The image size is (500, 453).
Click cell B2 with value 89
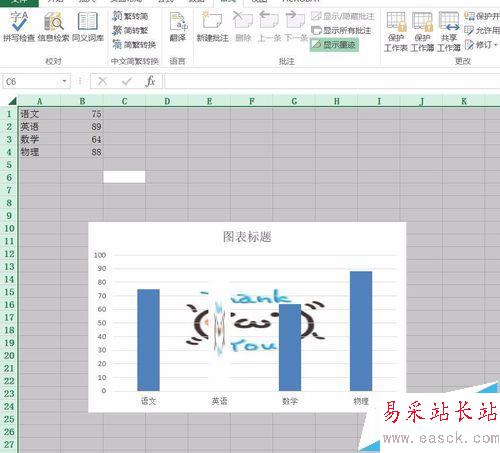click(82, 127)
